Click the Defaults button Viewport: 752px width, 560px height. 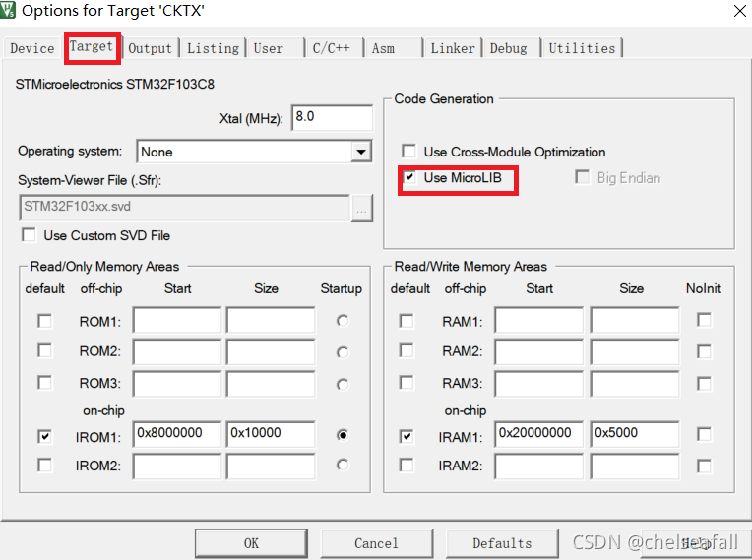coord(502,543)
